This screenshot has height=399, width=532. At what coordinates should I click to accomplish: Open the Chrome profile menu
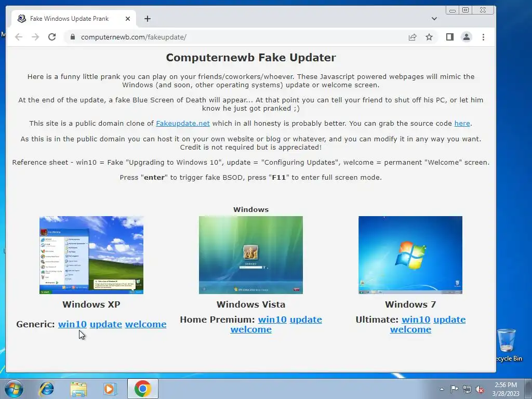(x=467, y=37)
